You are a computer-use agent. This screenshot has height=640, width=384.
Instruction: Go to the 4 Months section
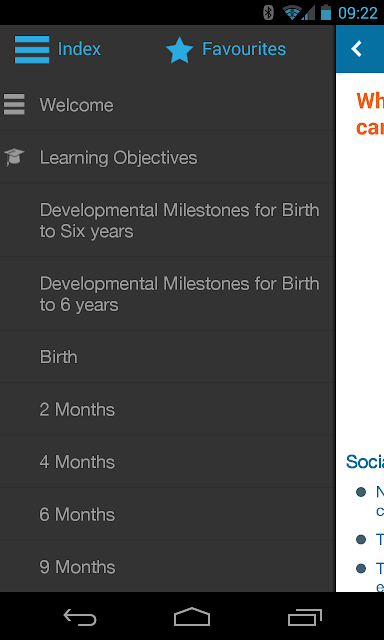point(167,462)
